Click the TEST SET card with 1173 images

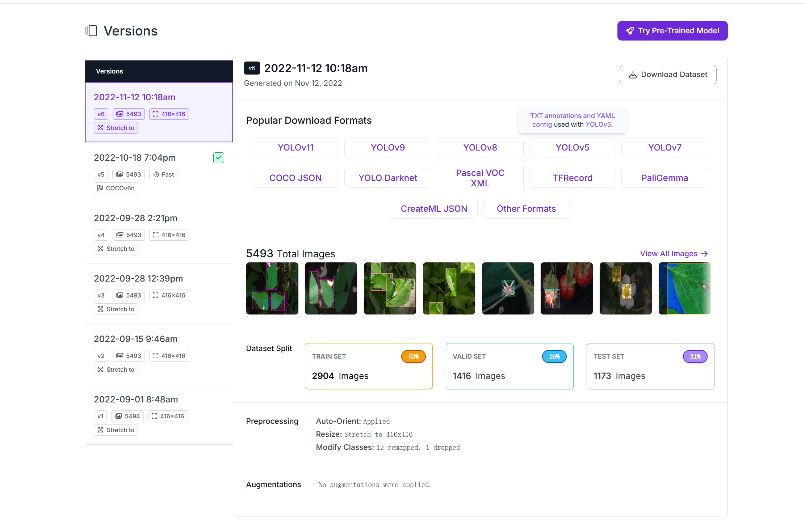point(650,366)
